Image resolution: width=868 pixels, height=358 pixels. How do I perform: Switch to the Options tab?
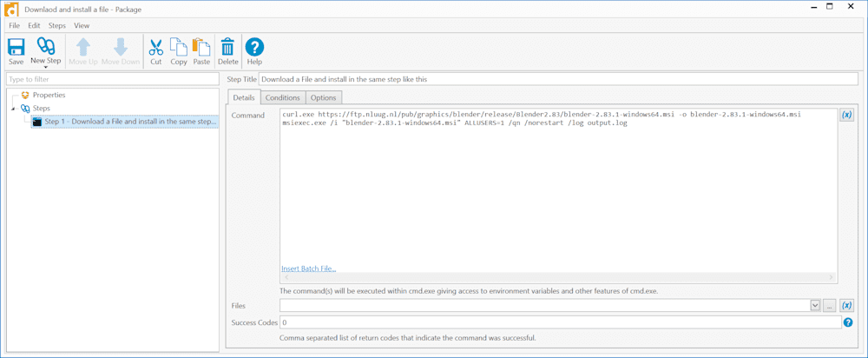323,97
